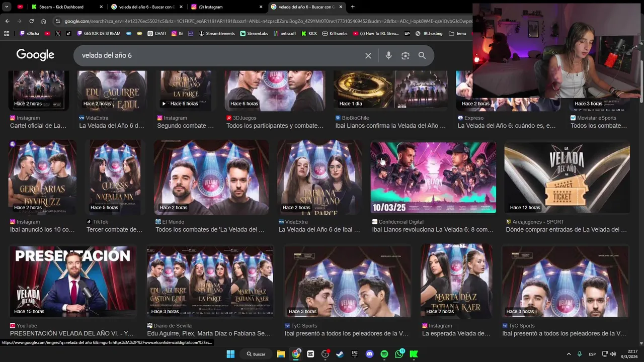Click the address bar URL field
The height and width of the screenshot is (362, 644).
click(x=267, y=21)
